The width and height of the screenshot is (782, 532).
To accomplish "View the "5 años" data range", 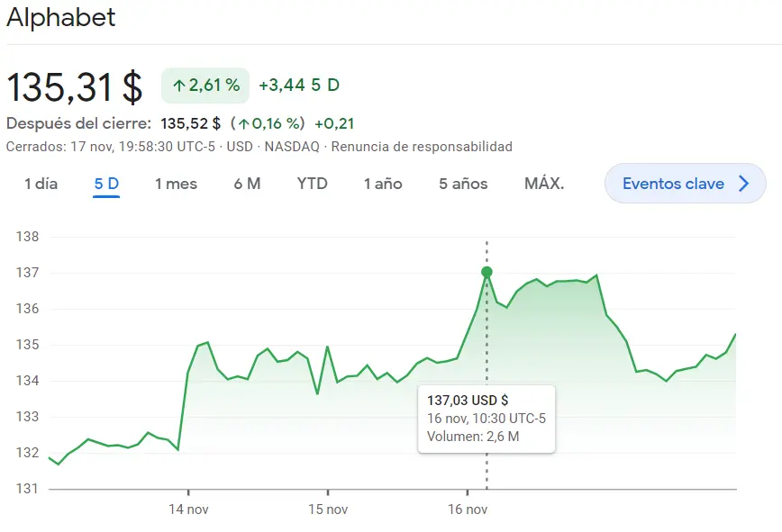I will pyautogui.click(x=462, y=183).
